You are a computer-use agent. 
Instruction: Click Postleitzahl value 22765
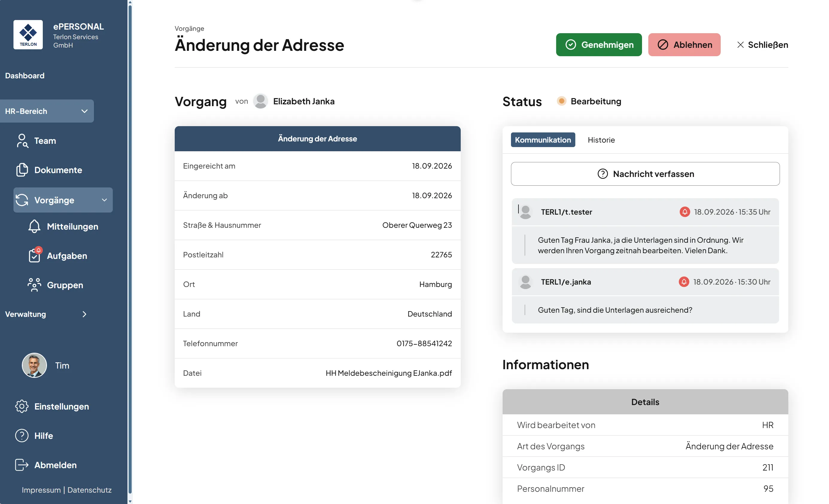click(441, 254)
